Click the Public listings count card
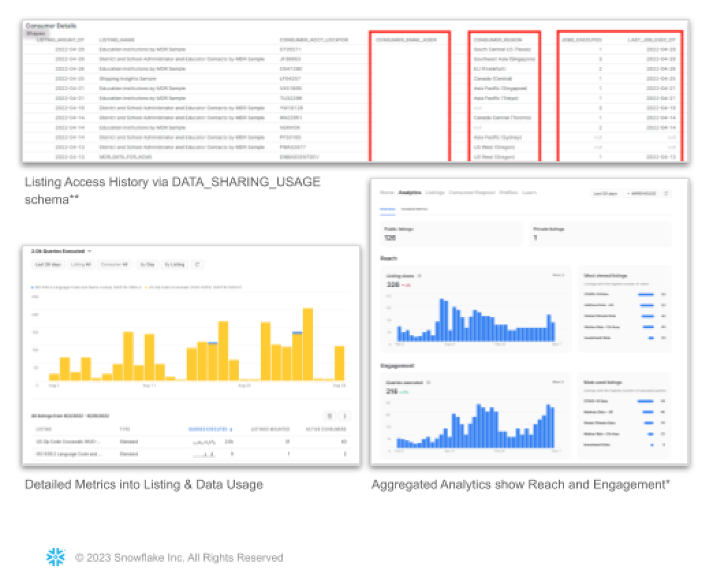Screen dimensions: 728x585 click(451, 234)
